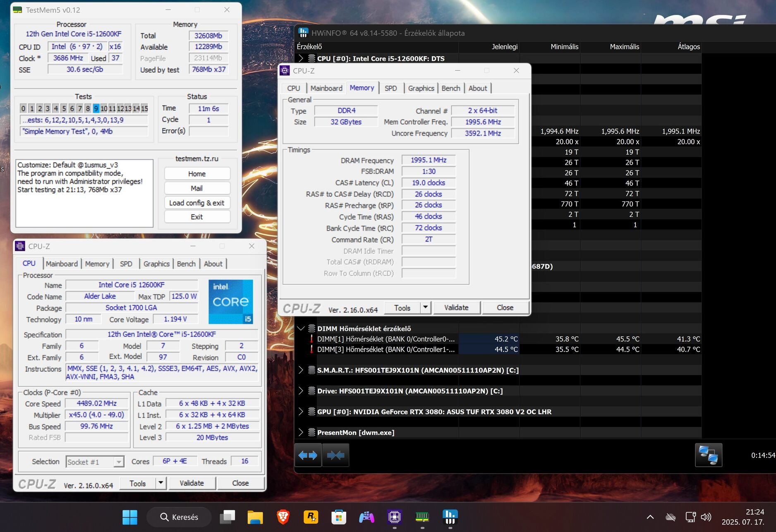This screenshot has height=532, width=776.
Task: Open volume tray icon
Action: coord(706,517)
